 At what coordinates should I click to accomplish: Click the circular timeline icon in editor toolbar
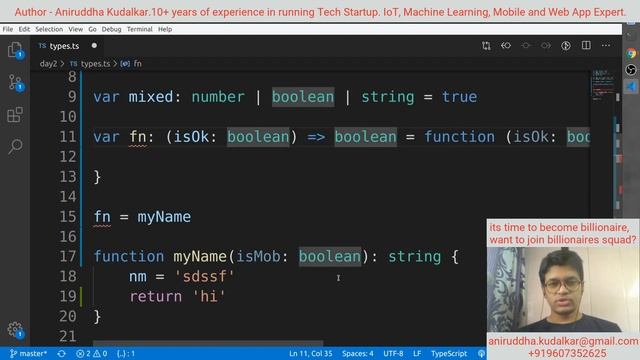click(x=566, y=46)
